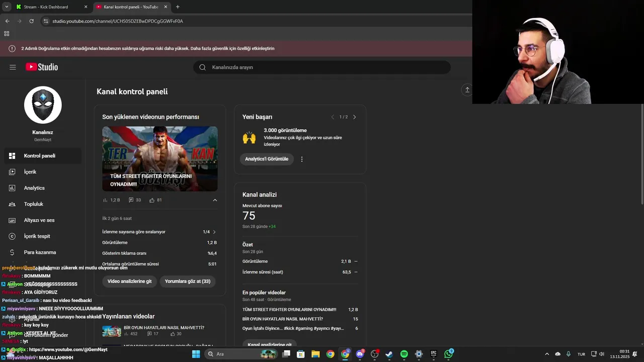Close the Kanal kontrol paneli tab
Viewport: 644px width, 362px height.
point(166,7)
